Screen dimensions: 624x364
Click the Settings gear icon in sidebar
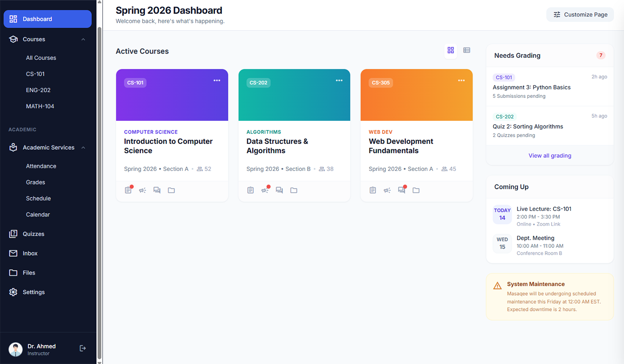coord(13,292)
